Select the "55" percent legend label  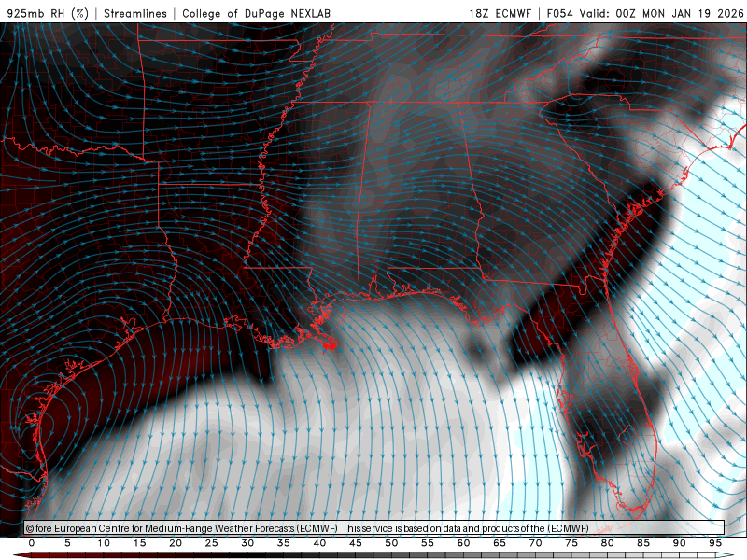tap(428, 543)
